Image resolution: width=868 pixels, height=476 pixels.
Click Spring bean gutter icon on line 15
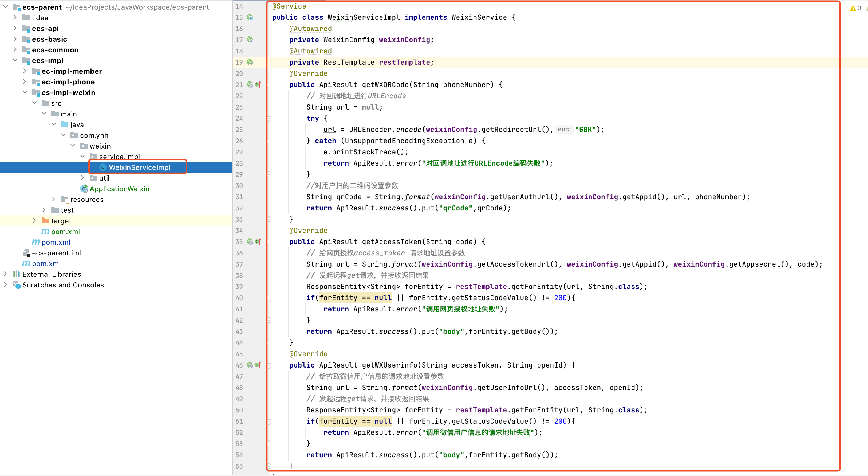tap(250, 17)
